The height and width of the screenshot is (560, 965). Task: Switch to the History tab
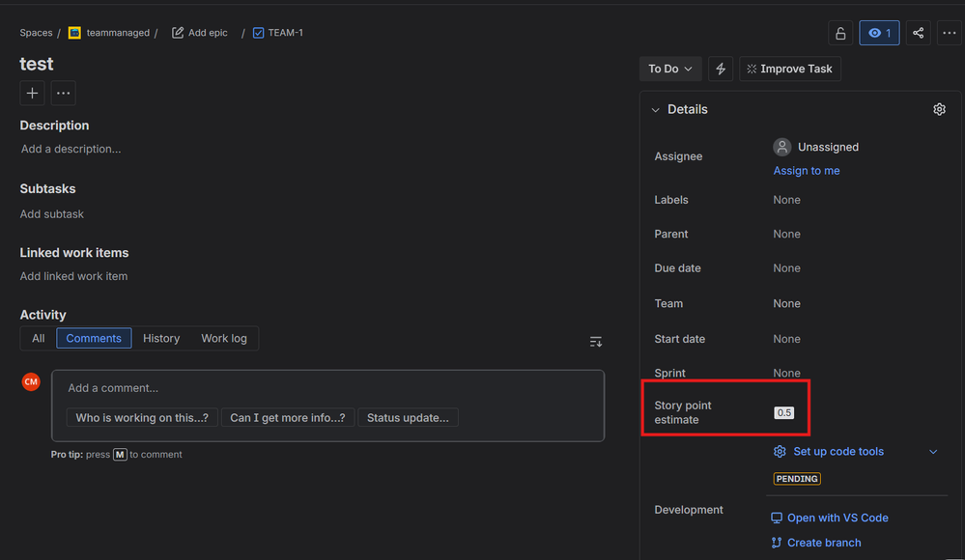pyautogui.click(x=160, y=338)
